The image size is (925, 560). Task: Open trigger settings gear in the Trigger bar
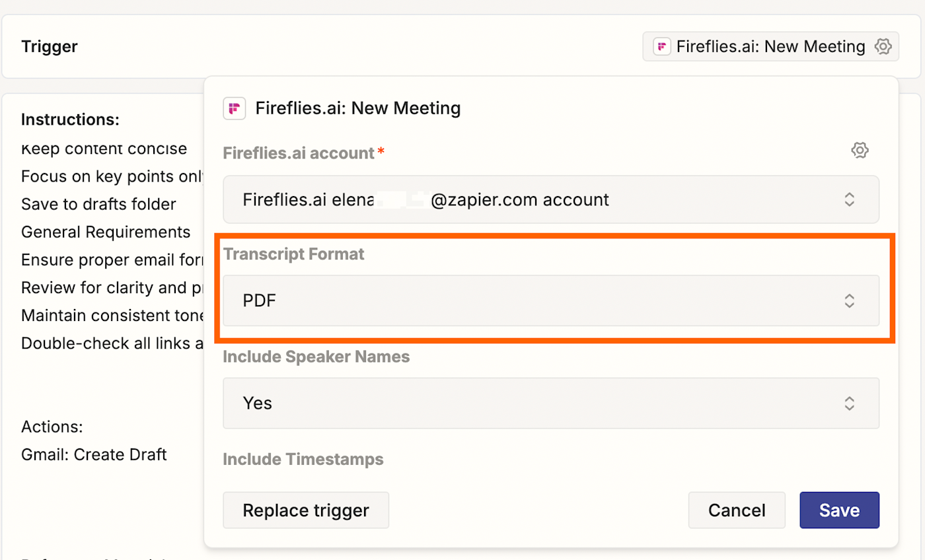click(x=883, y=47)
